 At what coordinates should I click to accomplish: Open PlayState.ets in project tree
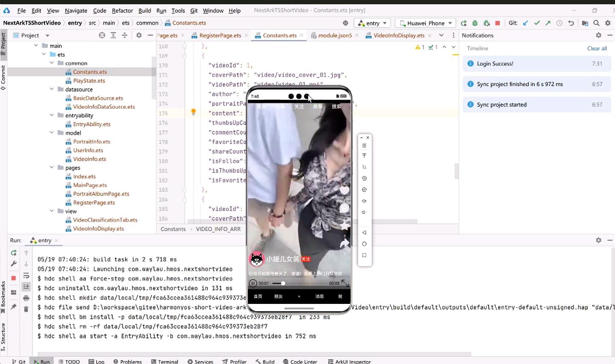tap(89, 81)
